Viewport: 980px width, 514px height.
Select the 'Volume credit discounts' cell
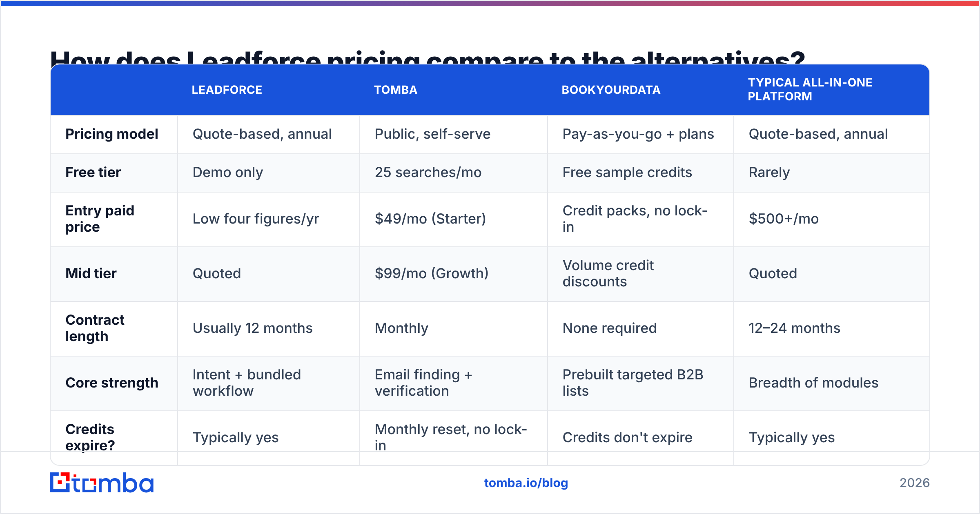coord(640,274)
